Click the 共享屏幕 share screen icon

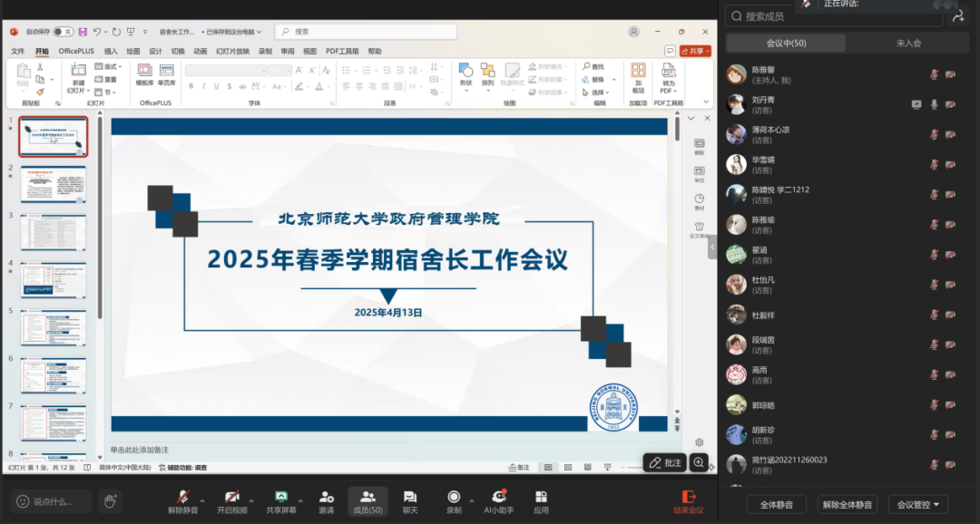point(280,497)
